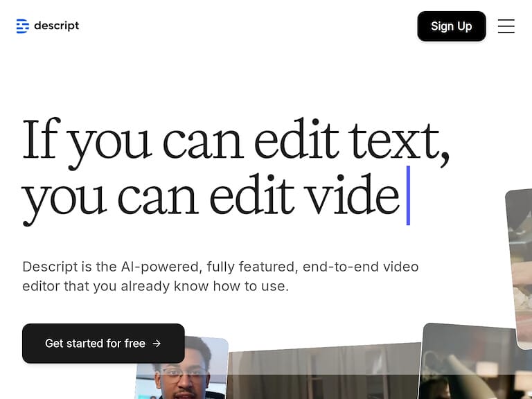Click the arrow in Get started button

click(157, 344)
